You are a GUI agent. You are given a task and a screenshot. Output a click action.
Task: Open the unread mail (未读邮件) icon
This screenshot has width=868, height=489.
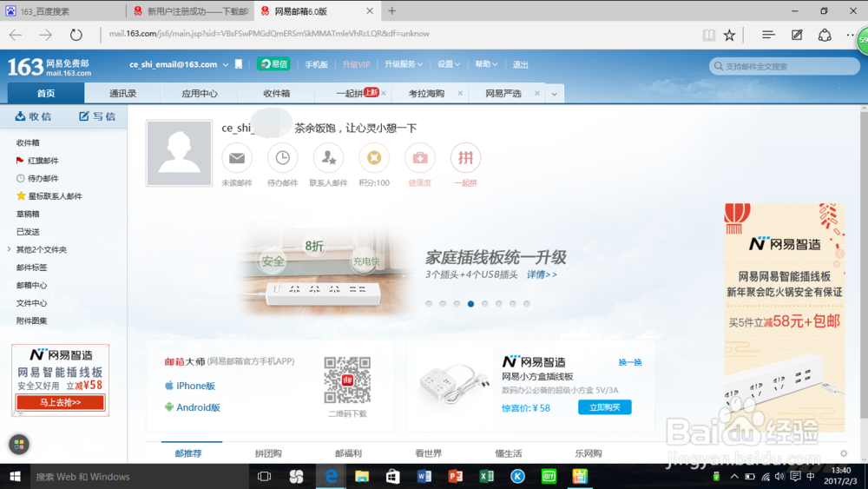(x=237, y=158)
